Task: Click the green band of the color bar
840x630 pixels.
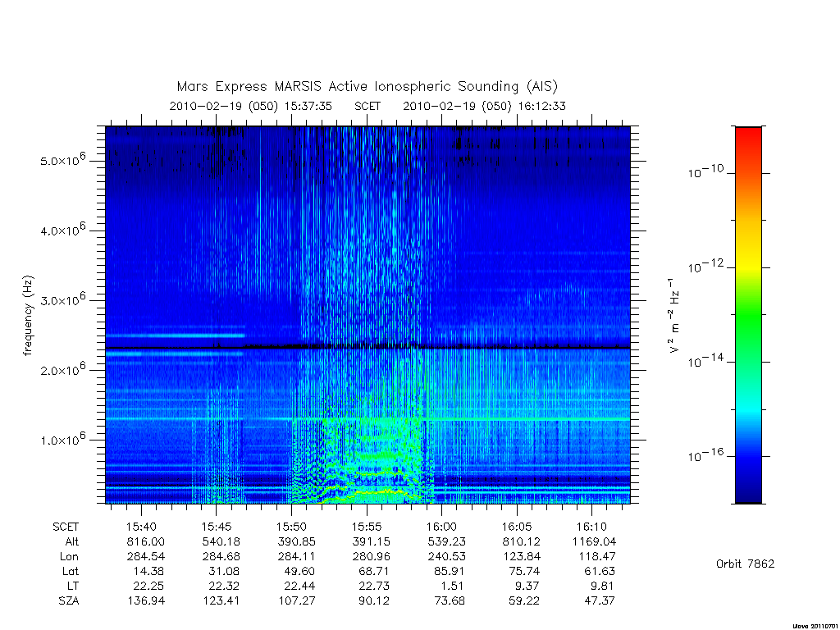Action: pyautogui.click(x=748, y=316)
